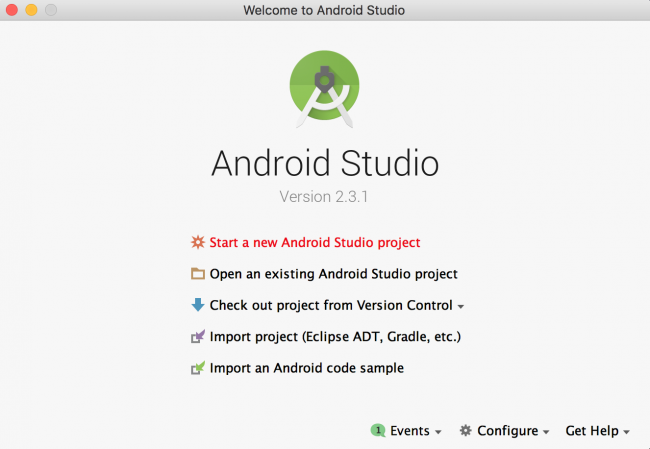
Task: Click the green import icon for Android code sample
Action: pyautogui.click(x=198, y=368)
